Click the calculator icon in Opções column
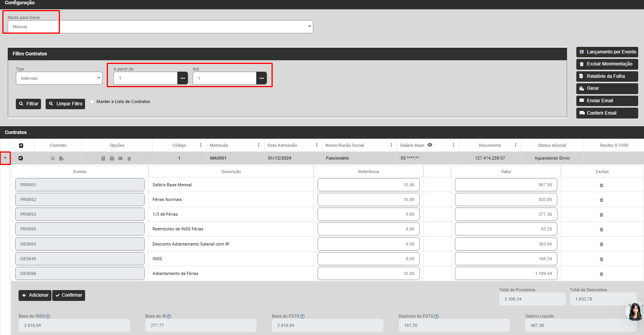Screen dimensions: 644x335 [103, 158]
